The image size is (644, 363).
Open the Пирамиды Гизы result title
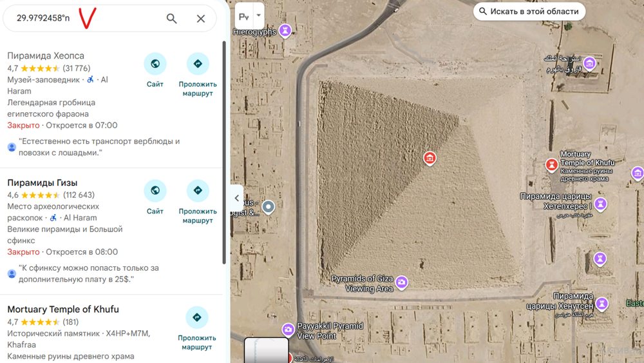click(x=43, y=182)
